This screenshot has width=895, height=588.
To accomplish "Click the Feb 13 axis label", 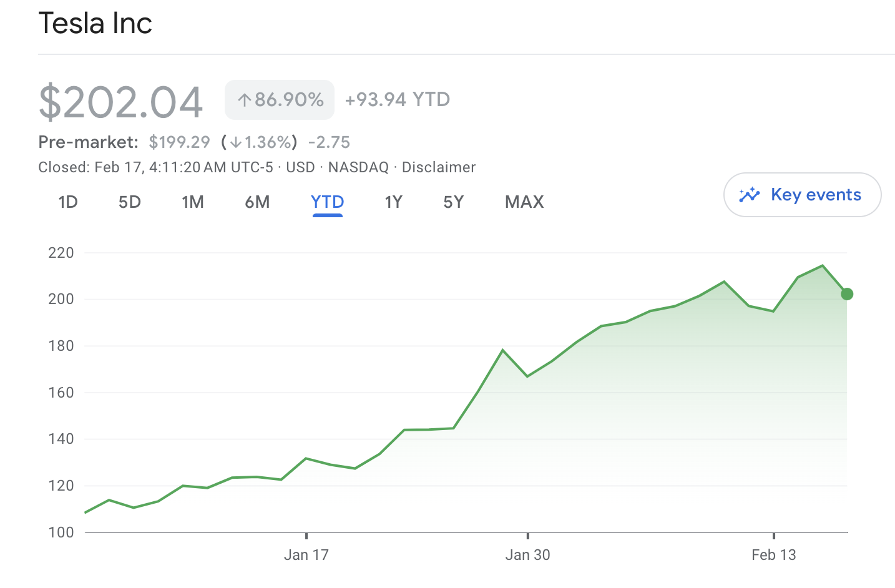I will point(774,555).
